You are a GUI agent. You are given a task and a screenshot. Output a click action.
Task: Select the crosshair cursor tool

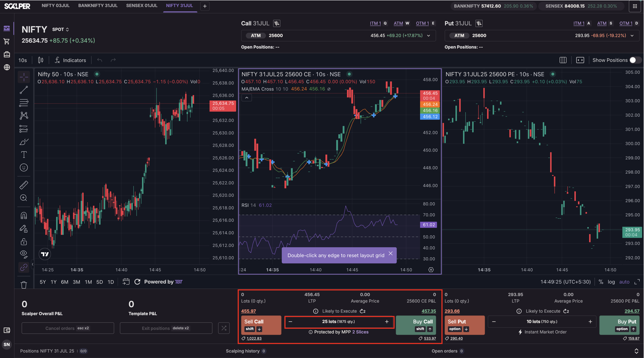24,77
